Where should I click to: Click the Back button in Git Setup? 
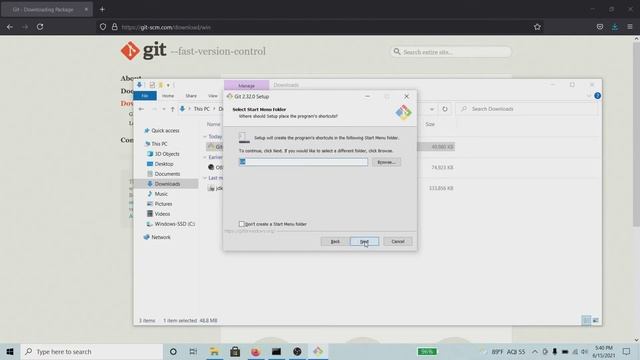point(335,242)
